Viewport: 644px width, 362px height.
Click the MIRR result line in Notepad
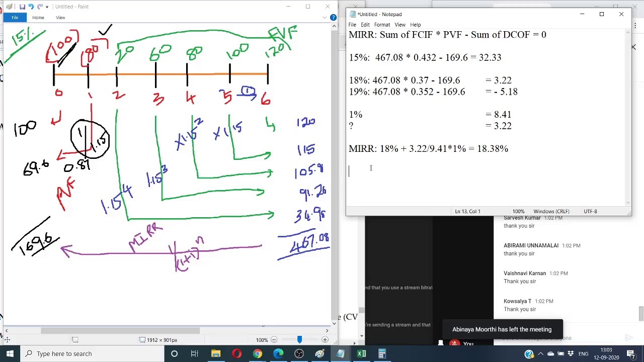click(x=429, y=149)
